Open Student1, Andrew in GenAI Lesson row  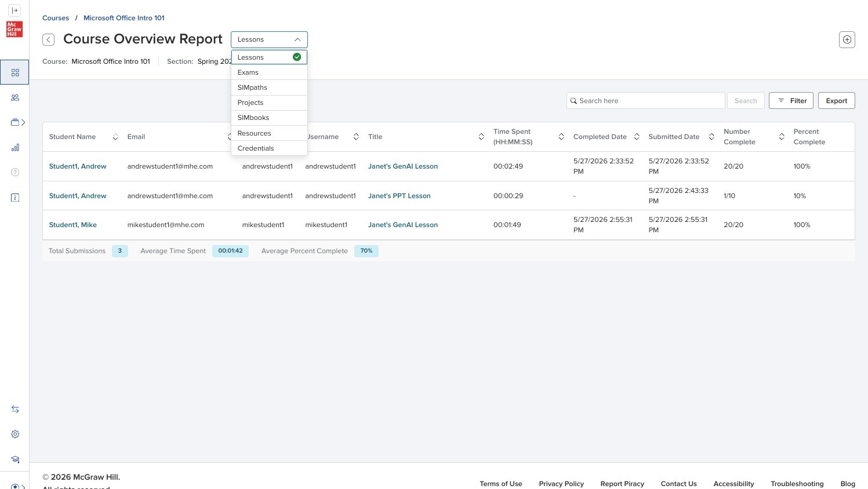pos(78,166)
